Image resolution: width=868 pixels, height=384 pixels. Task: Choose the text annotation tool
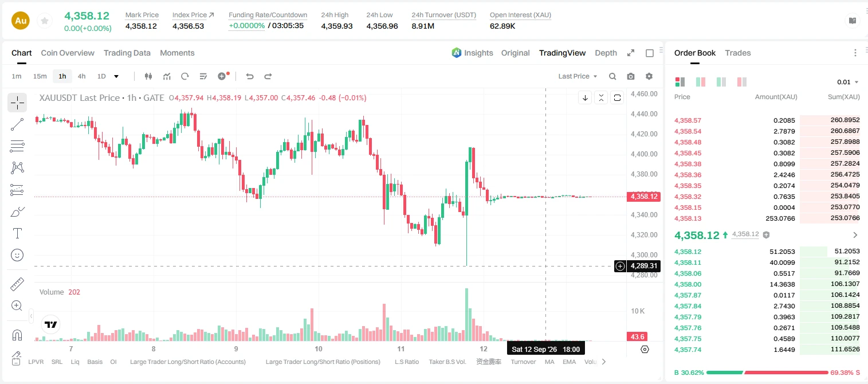[x=17, y=233]
